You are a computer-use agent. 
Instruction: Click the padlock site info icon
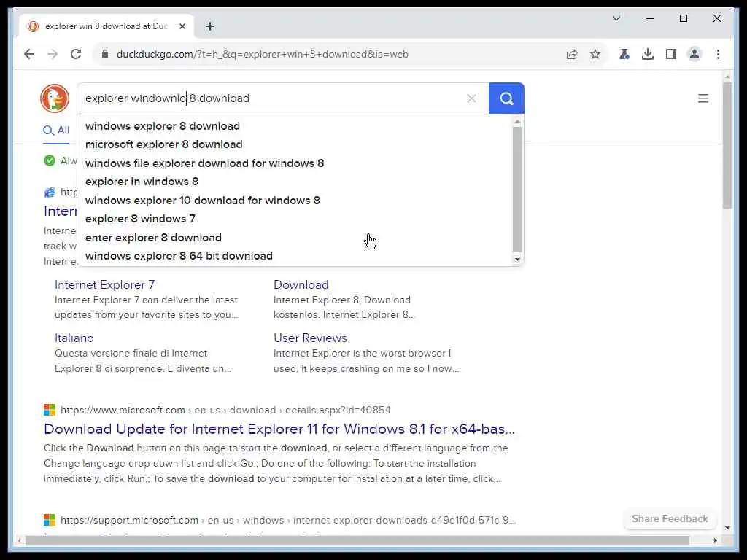click(105, 54)
